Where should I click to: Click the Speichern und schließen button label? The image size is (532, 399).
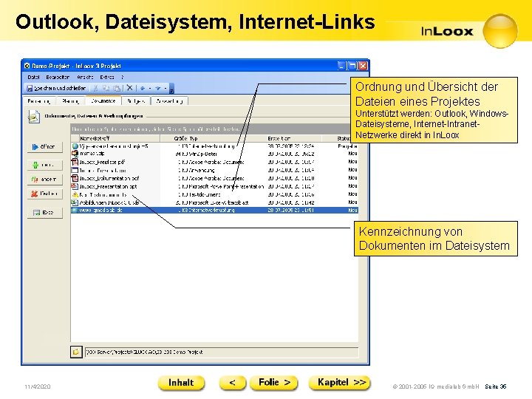point(60,88)
